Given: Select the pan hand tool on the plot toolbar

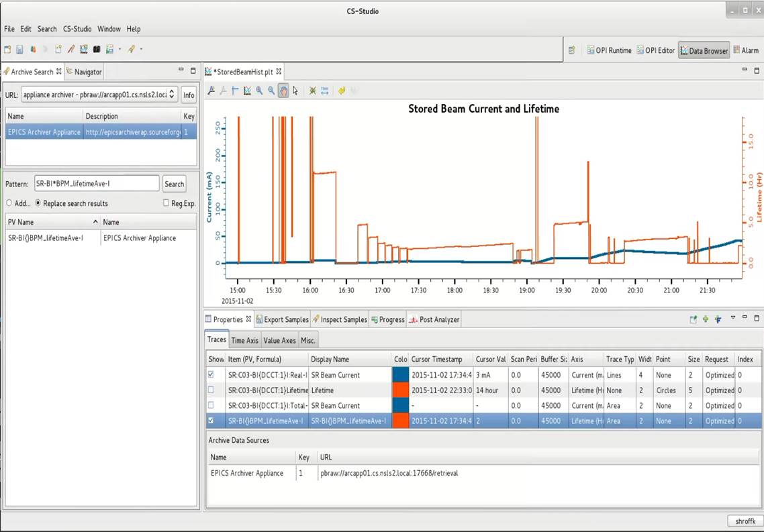Looking at the screenshot, I should [283, 91].
